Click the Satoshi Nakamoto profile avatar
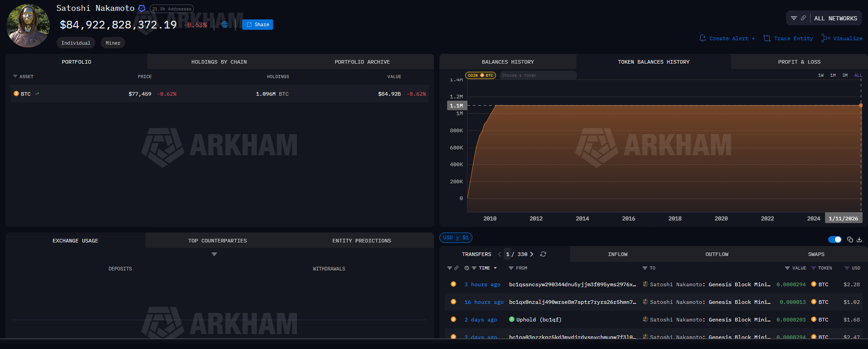This screenshot has height=349, width=868. click(28, 26)
